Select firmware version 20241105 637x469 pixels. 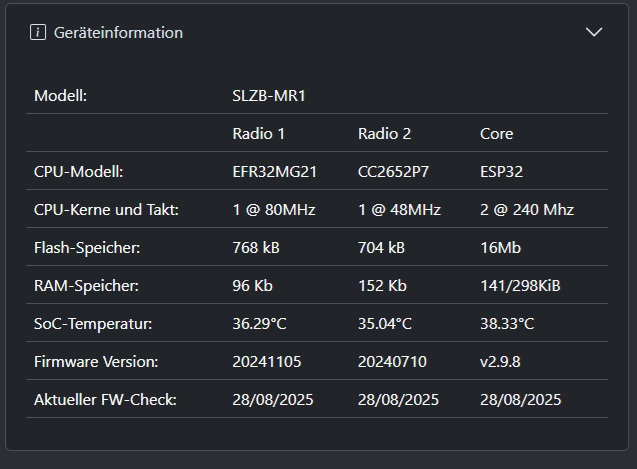tap(266, 362)
